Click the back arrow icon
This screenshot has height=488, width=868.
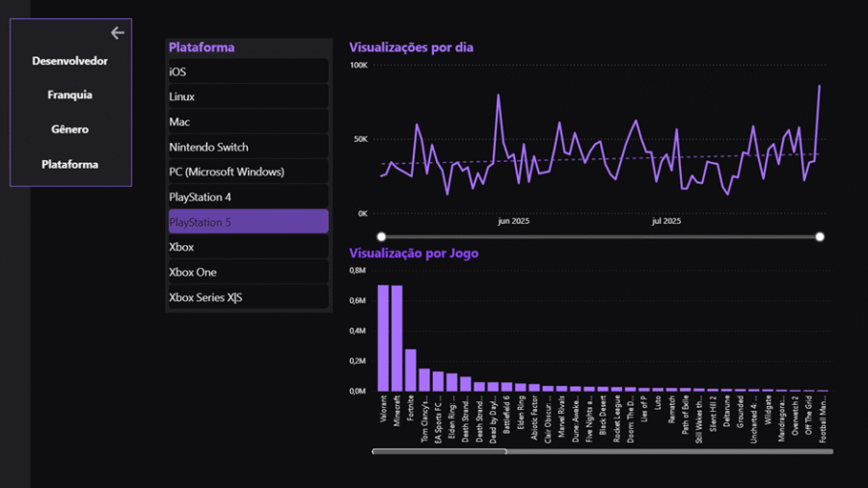[118, 33]
